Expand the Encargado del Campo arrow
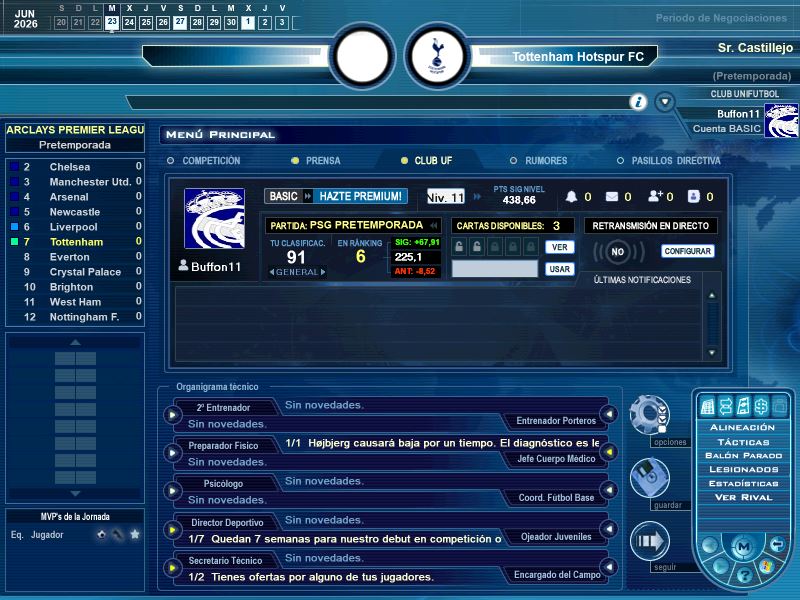The image size is (800, 600). 609,566
